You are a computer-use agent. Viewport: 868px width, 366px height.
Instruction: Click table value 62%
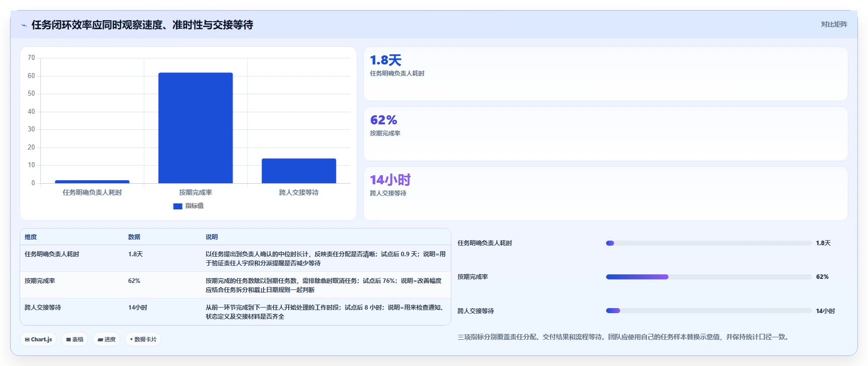pos(134,281)
